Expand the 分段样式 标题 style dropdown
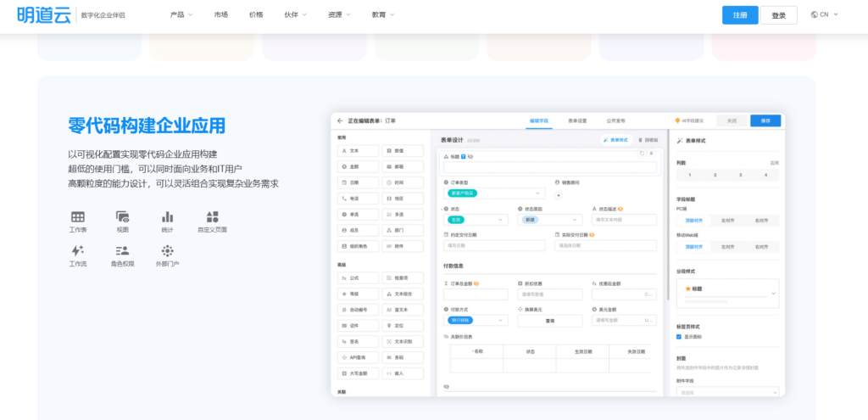Screen dimensions: 868x420 (728, 293)
